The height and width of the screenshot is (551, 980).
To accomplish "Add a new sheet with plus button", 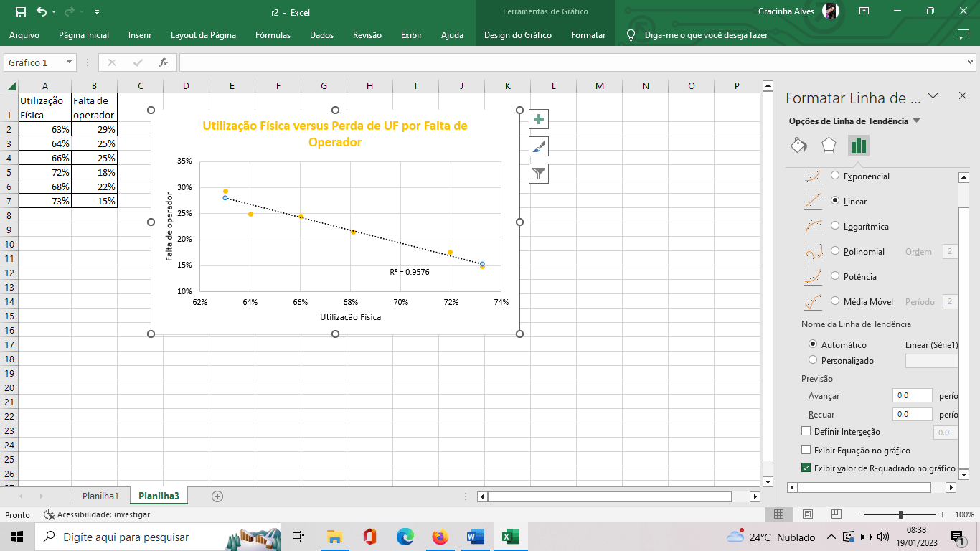I will tap(217, 496).
